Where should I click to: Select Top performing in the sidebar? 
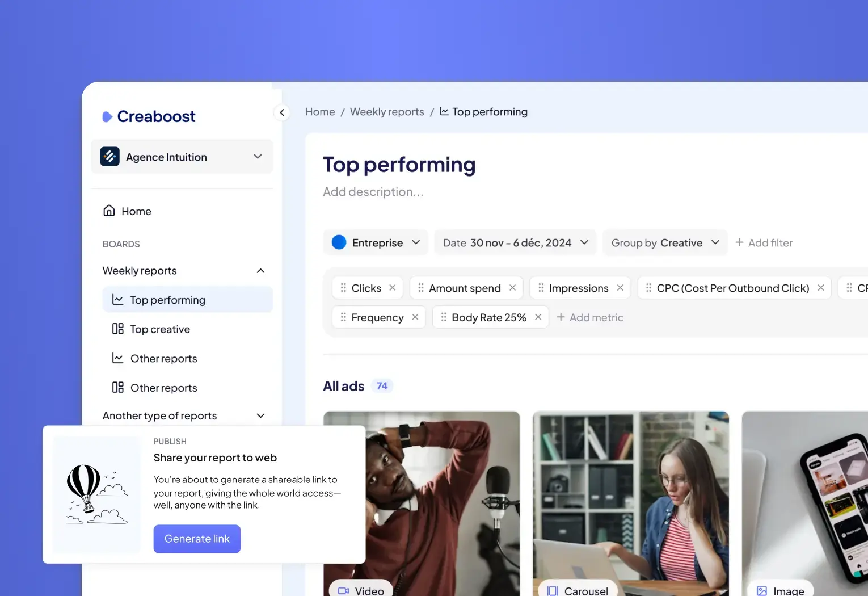(x=187, y=300)
